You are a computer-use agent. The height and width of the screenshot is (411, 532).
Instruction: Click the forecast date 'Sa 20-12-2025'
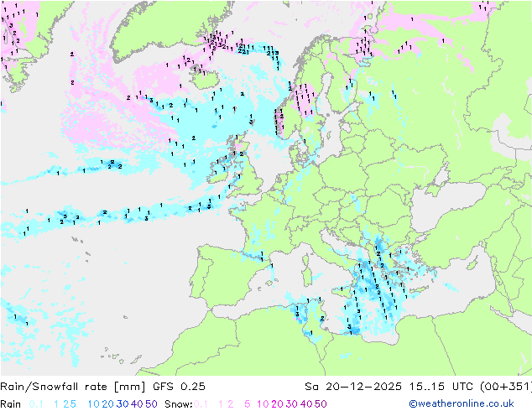tap(353, 387)
